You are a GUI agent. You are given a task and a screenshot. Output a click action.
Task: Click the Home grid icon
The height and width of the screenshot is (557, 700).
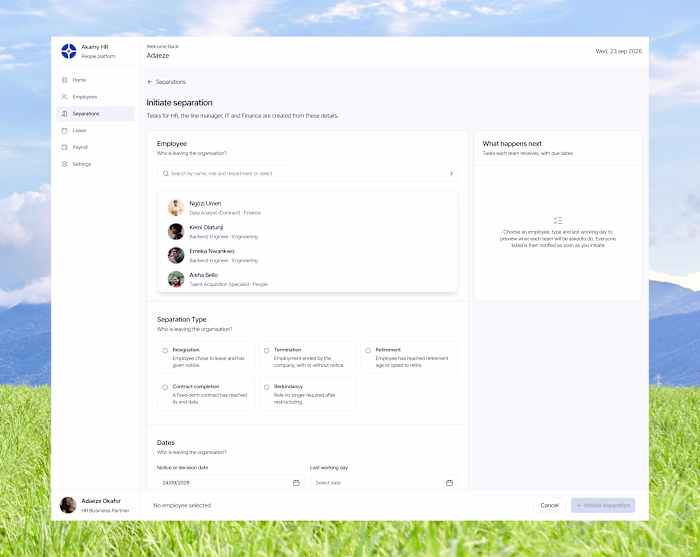[x=64, y=80]
